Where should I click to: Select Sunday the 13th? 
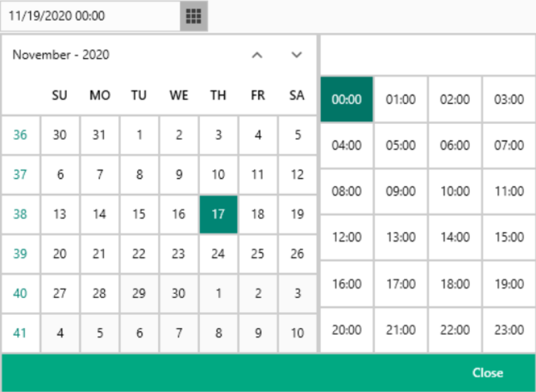point(60,214)
